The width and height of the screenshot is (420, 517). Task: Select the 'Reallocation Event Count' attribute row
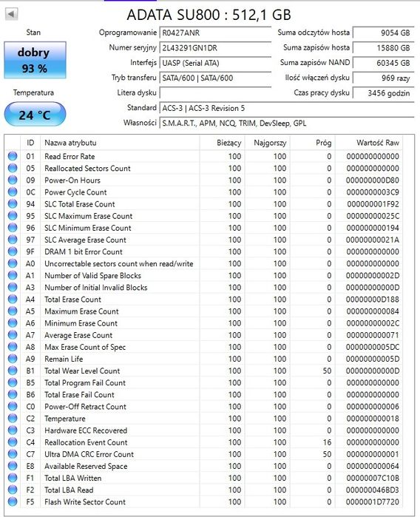click(x=204, y=442)
